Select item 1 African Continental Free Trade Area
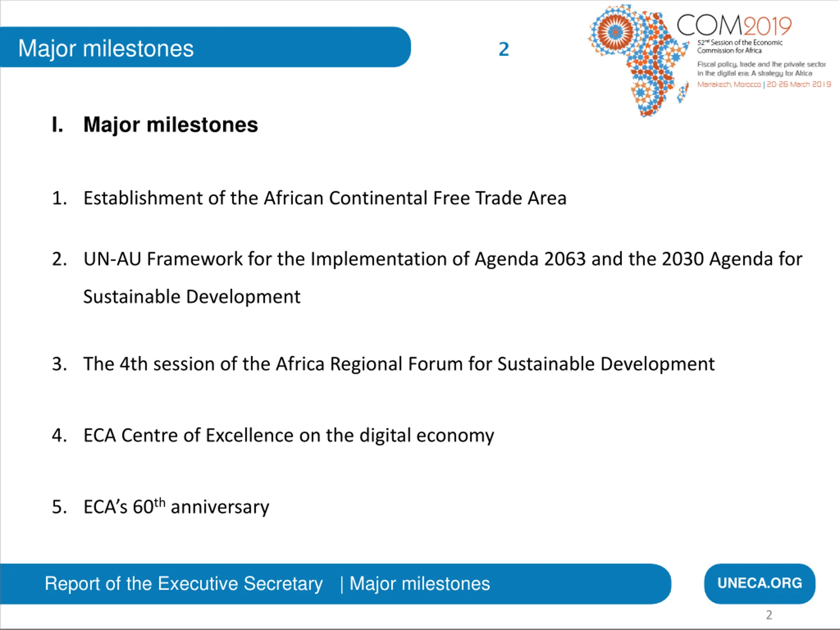The height and width of the screenshot is (630, 840). tap(309, 198)
